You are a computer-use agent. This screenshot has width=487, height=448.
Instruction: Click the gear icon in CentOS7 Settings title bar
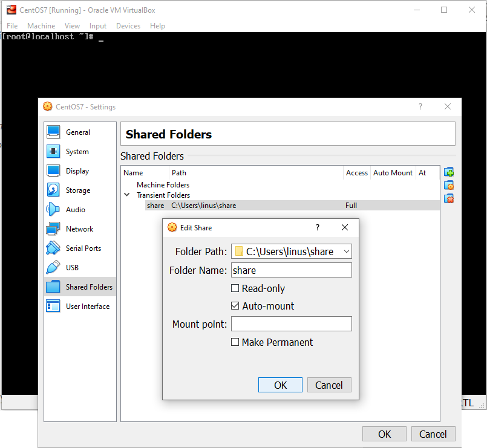(48, 106)
